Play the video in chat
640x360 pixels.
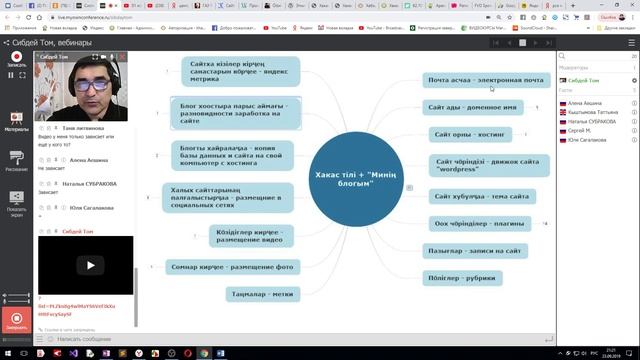90,265
